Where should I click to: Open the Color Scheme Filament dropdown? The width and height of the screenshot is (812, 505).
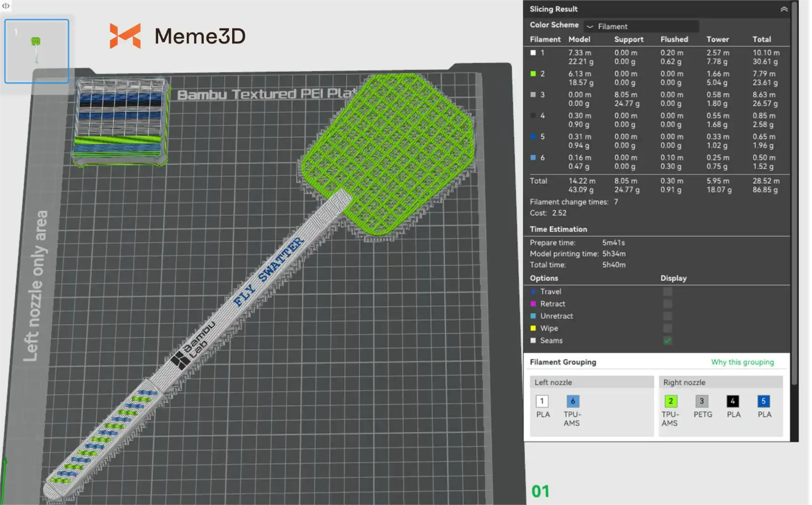641,27
